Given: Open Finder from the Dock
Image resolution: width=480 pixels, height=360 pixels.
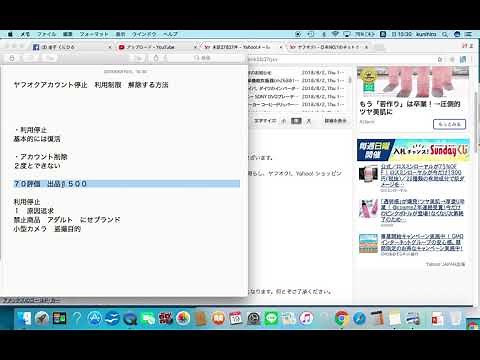Looking at the screenshot, I should pos(24,319).
